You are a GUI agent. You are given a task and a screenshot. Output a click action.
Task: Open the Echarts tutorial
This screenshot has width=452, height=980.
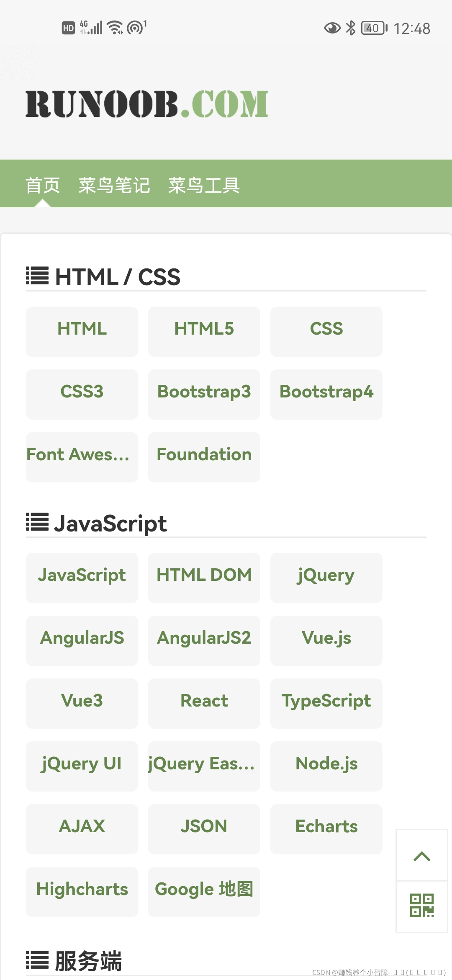pyautogui.click(x=326, y=829)
